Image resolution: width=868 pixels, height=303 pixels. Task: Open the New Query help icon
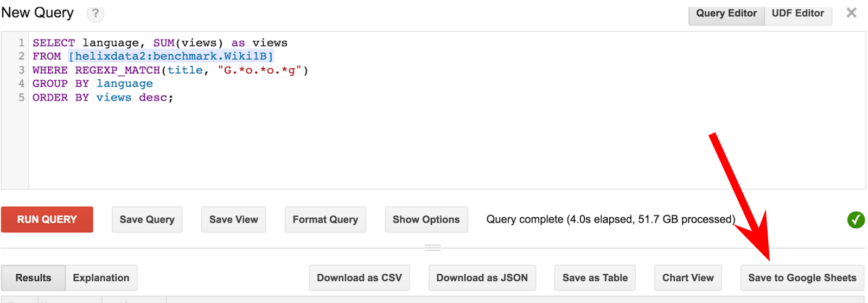[95, 14]
